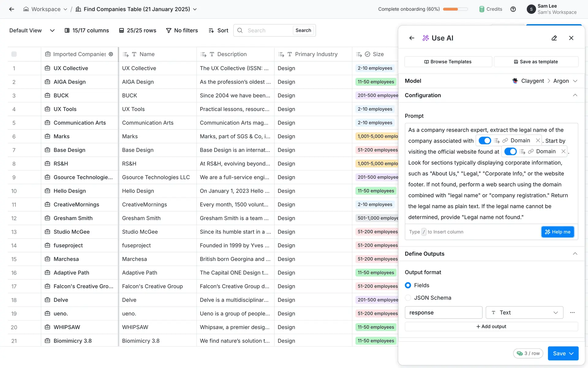Click the Help me button
The height and width of the screenshot is (368, 588).
coord(557,232)
